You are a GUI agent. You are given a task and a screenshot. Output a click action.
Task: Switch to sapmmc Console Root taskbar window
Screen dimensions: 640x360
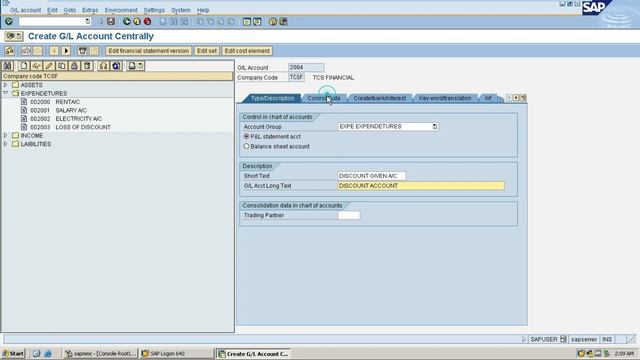click(100, 353)
